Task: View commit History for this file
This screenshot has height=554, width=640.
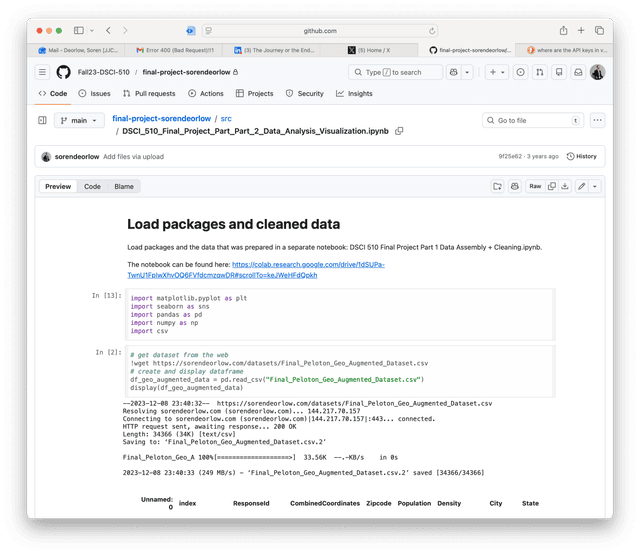Action: 581,156
